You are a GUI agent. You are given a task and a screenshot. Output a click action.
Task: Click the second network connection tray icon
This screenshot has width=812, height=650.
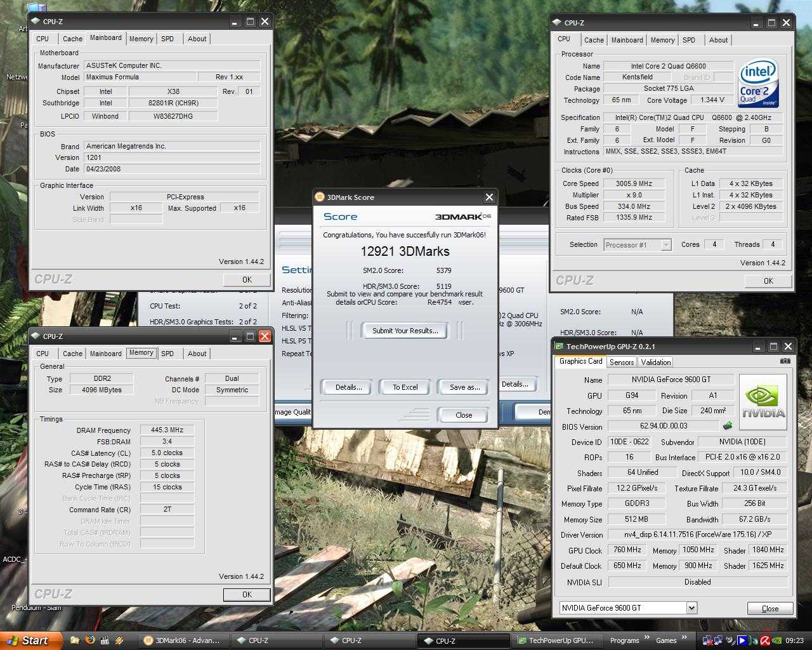(x=719, y=640)
